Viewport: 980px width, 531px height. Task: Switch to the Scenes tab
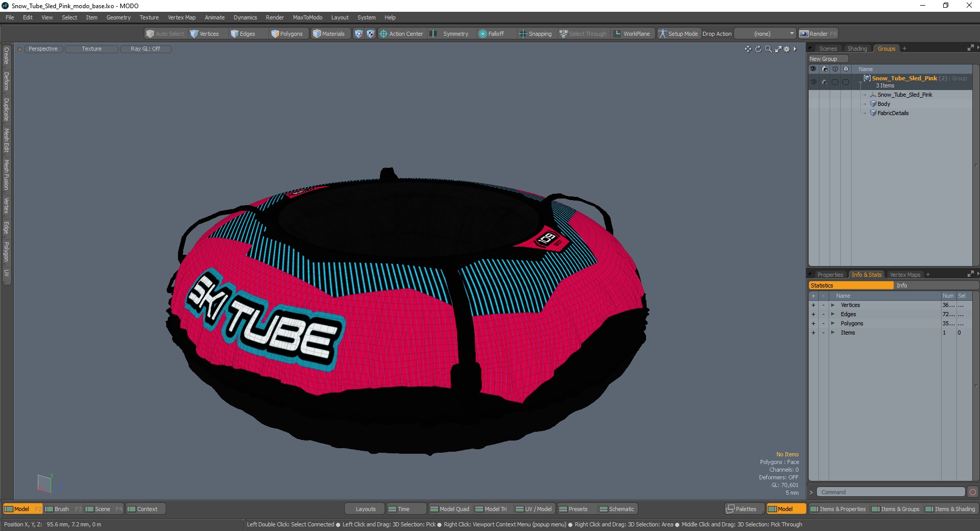[828, 49]
